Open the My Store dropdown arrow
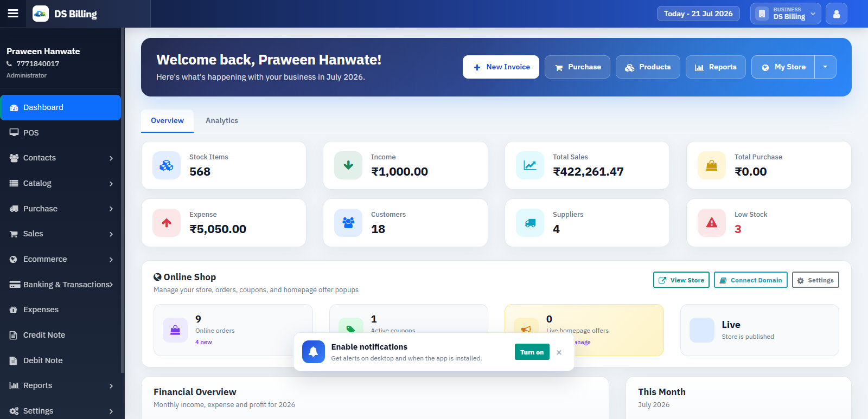868x419 pixels. 825,67
